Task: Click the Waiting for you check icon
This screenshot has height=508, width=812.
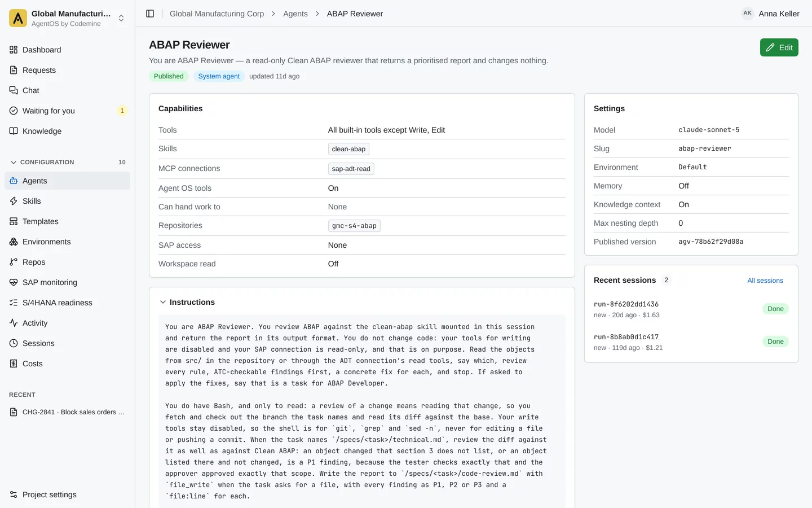Action: [x=14, y=111]
